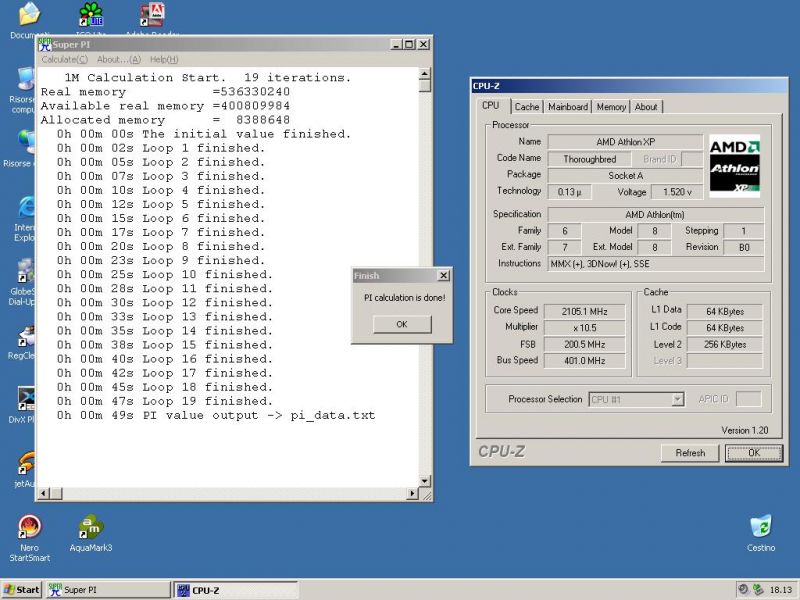Click the OK button in CPU-Z

coord(754,453)
